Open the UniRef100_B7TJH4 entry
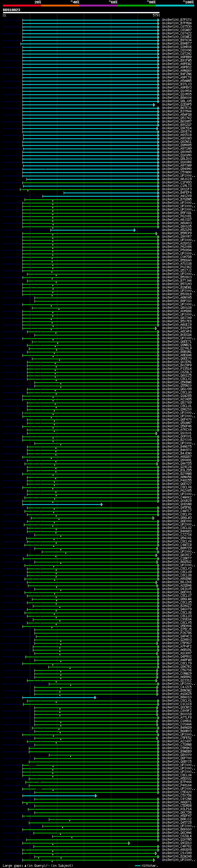Screen dimensions: 197x868 (177, 281)
